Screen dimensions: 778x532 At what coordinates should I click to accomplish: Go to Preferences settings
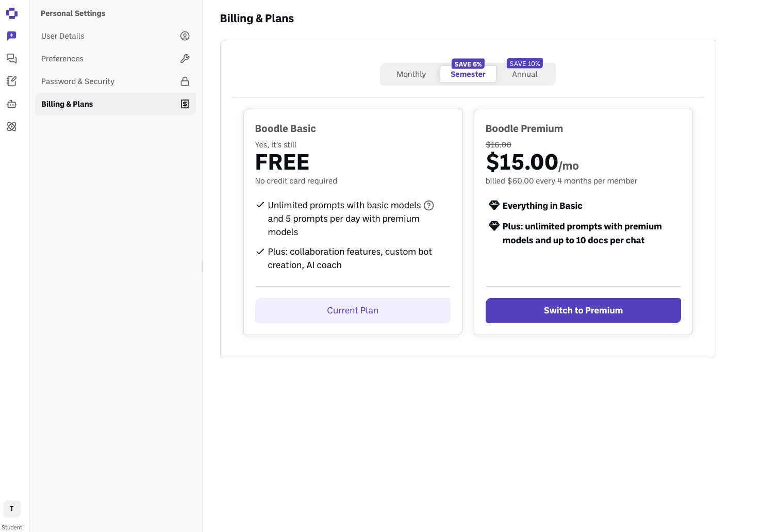pyautogui.click(x=115, y=59)
